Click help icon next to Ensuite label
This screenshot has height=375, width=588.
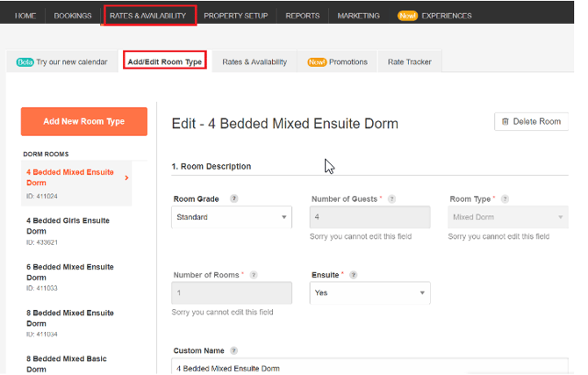355,275
